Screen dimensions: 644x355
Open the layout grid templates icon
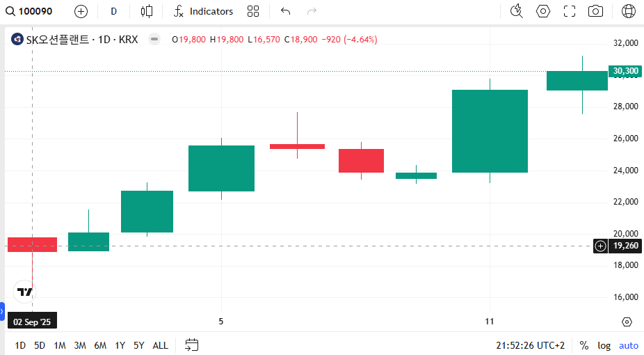[253, 12]
